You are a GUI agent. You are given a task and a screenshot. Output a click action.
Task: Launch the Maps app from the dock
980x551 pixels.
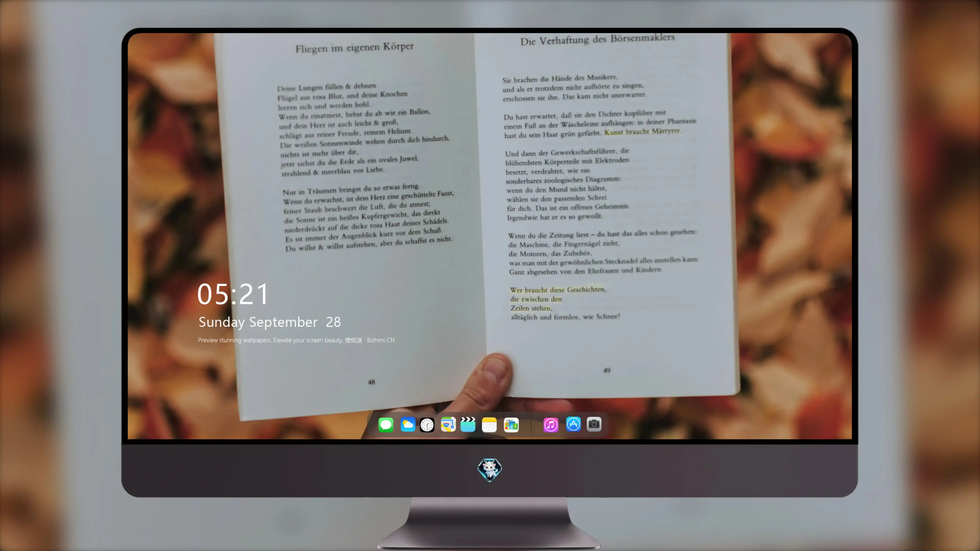[x=448, y=424]
